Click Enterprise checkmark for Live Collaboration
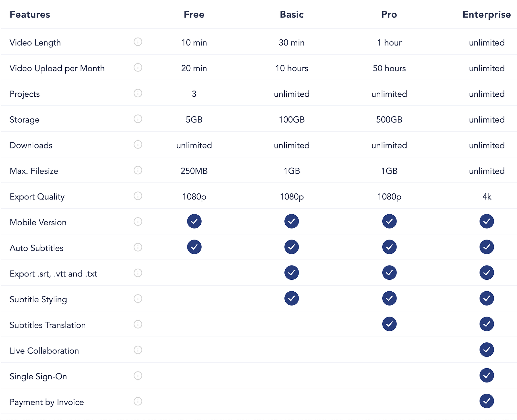517x420 pixels. pyautogui.click(x=487, y=350)
